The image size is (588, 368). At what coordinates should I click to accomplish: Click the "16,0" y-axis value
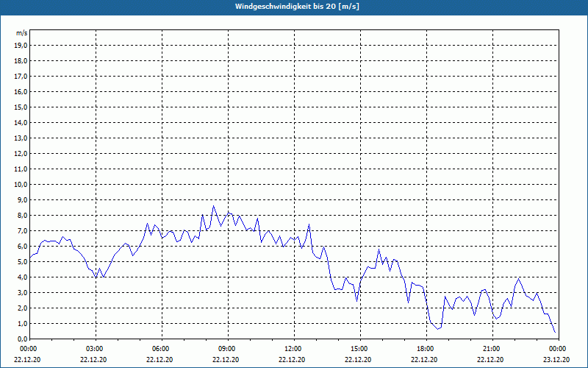point(21,91)
